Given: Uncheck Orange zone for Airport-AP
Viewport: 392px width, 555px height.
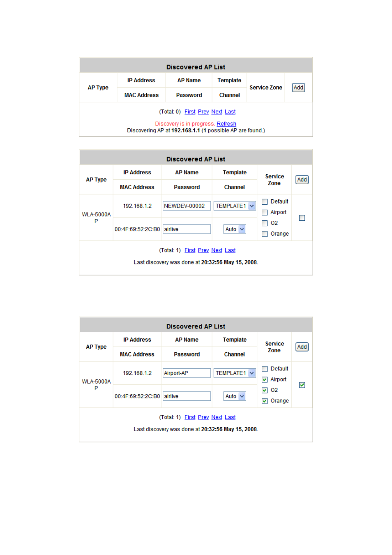Looking at the screenshot, I should (265, 401).
